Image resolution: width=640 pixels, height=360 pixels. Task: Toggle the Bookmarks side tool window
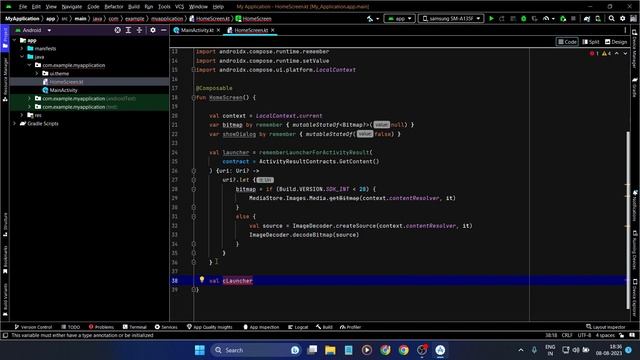(x=5, y=259)
